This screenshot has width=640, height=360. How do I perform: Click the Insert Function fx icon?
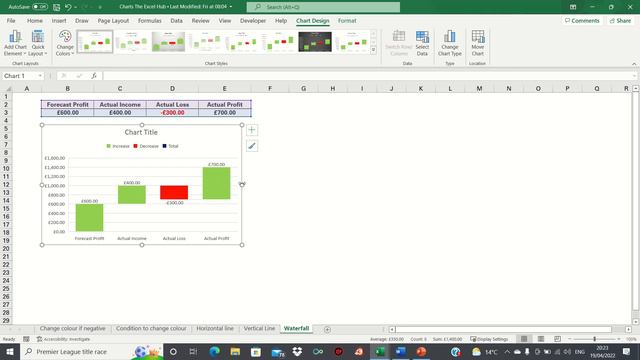(x=94, y=76)
